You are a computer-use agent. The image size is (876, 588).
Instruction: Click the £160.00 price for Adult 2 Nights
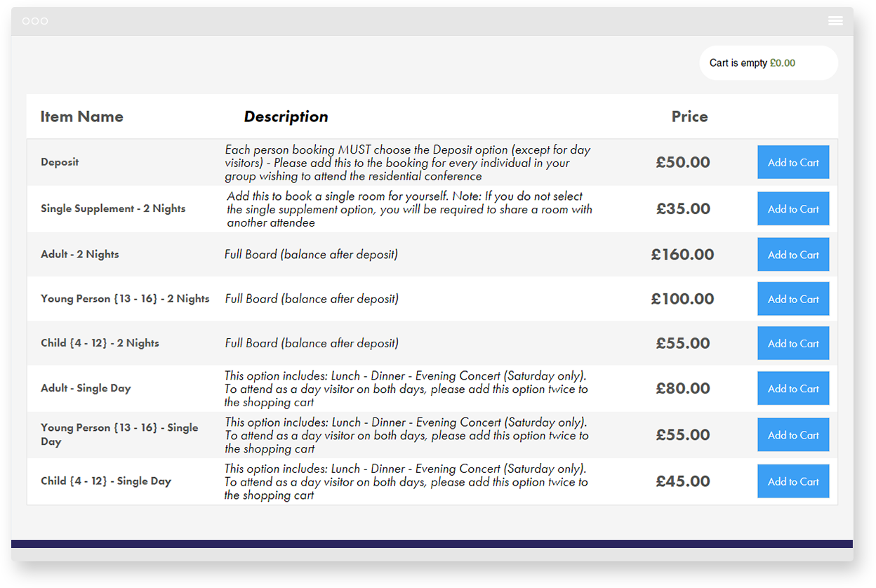[682, 255]
